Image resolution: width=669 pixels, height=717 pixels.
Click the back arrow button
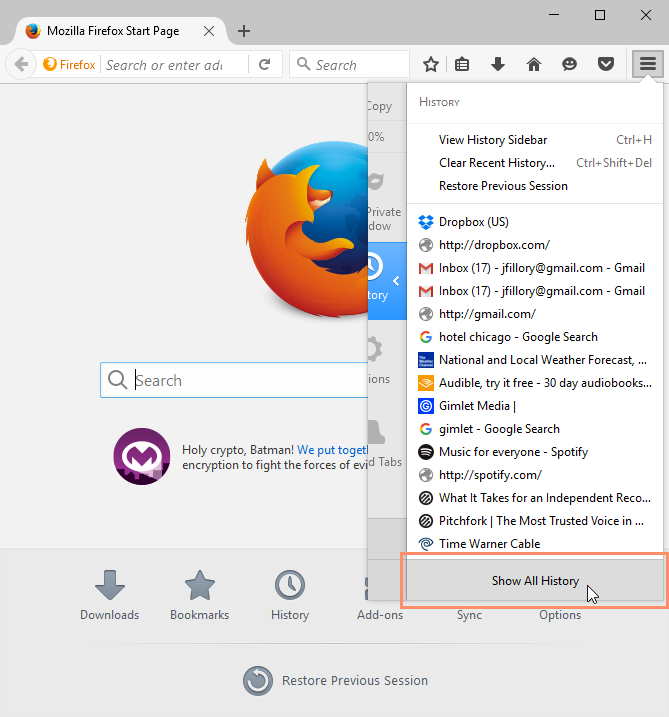pyautogui.click(x=21, y=64)
